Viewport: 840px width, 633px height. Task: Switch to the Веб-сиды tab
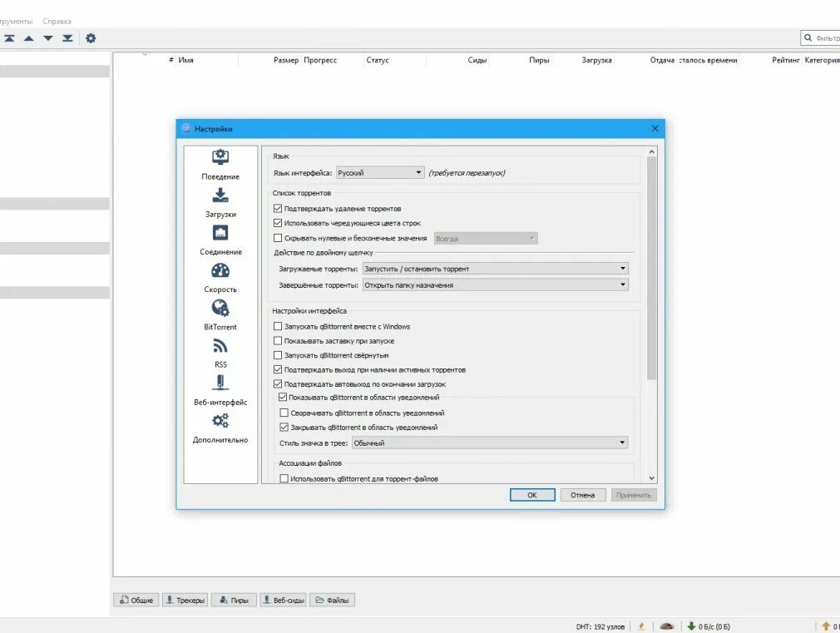284,600
